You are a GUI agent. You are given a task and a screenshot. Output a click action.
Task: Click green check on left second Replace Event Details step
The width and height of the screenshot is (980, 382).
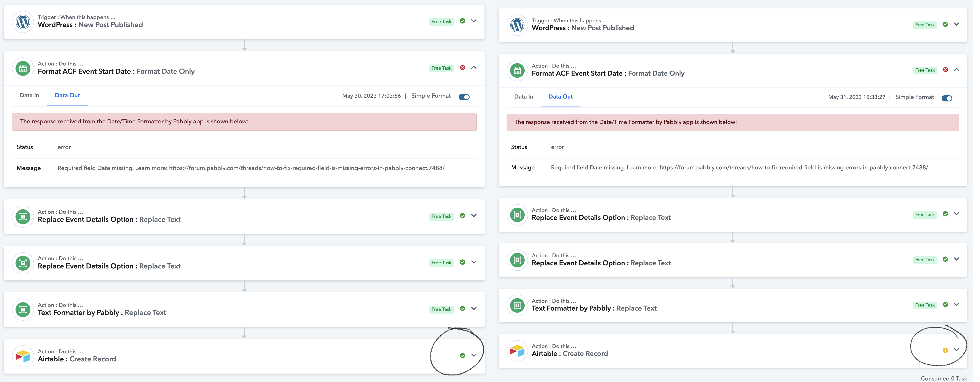pyautogui.click(x=462, y=262)
